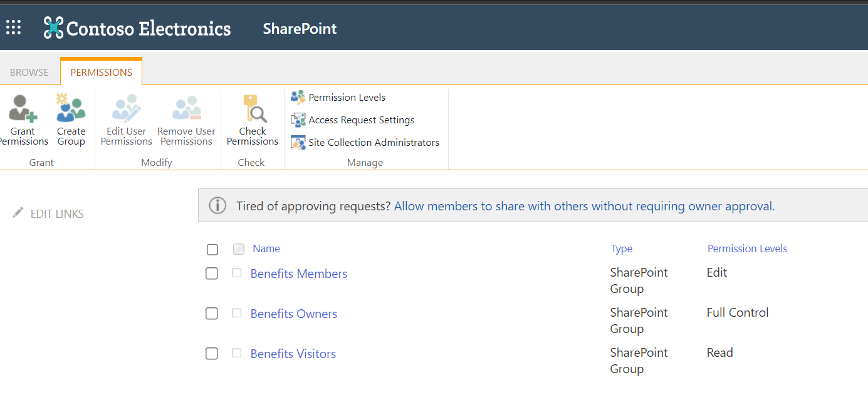Viewport: 868px width, 410px height.
Task: Click the info icon in notification bar
Action: point(217,205)
